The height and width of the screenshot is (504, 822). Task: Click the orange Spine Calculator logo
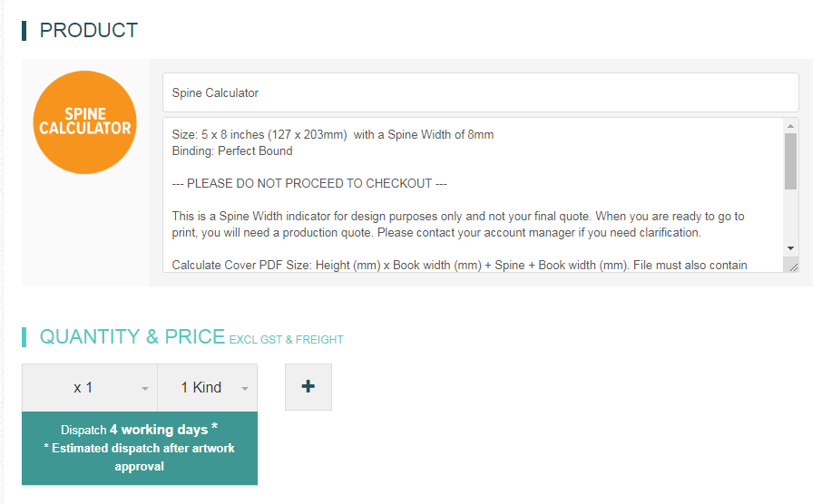(85, 122)
